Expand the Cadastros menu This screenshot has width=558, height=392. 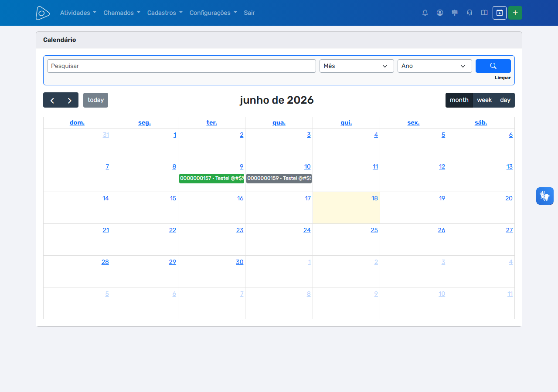165,13
